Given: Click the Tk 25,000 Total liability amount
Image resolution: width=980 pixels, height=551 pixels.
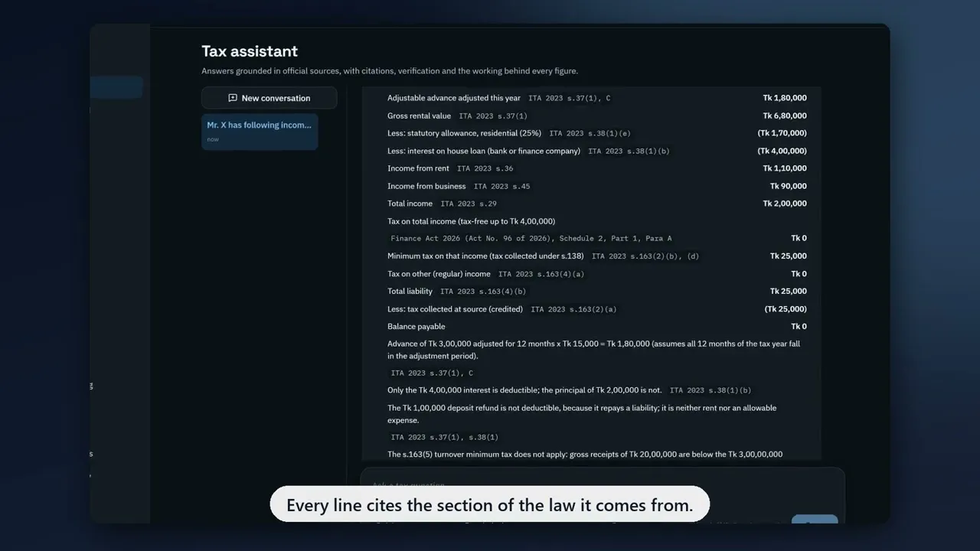Looking at the screenshot, I should tap(789, 292).
